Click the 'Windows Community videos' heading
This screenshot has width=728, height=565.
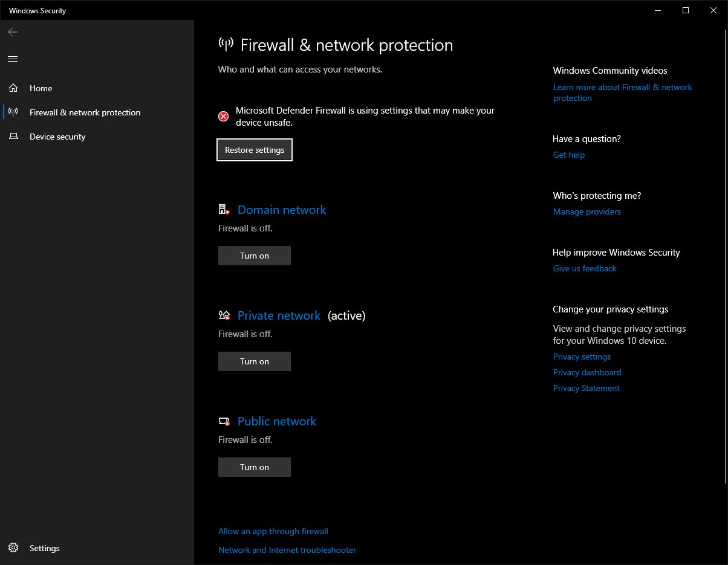tap(610, 71)
